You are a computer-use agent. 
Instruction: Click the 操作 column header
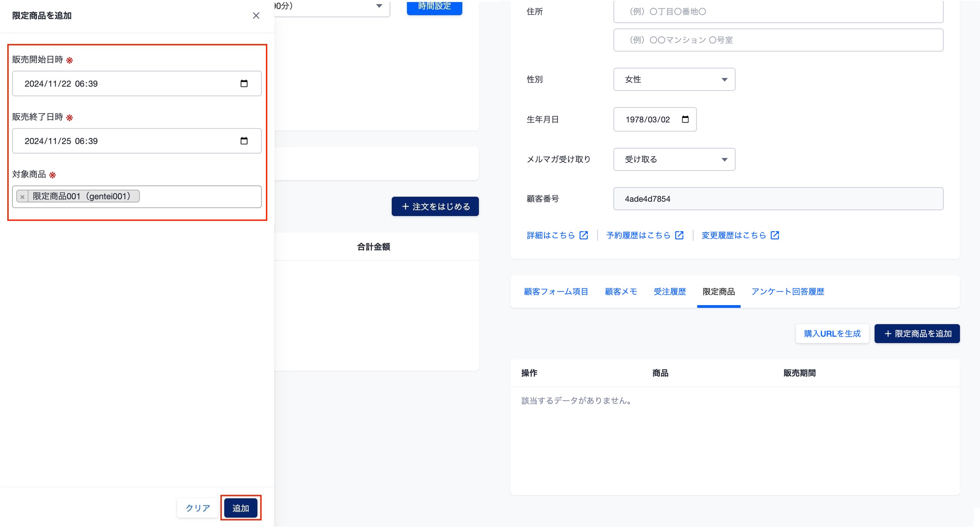coord(529,373)
